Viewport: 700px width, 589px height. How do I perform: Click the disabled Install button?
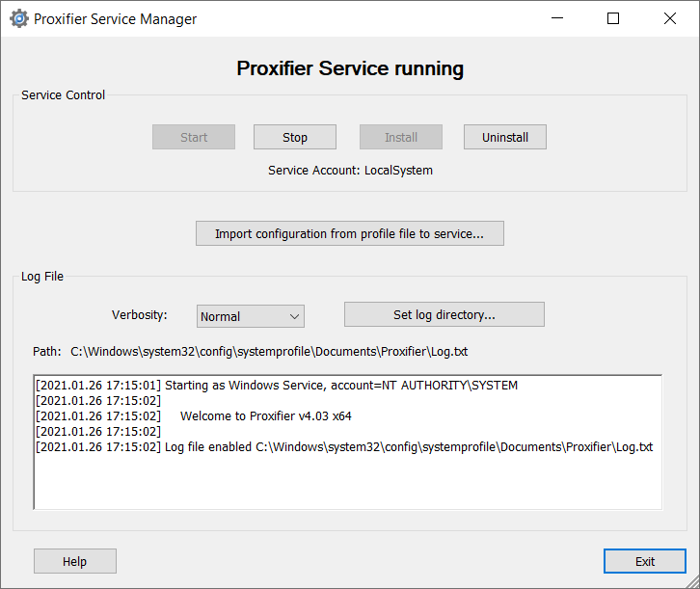[401, 137]
